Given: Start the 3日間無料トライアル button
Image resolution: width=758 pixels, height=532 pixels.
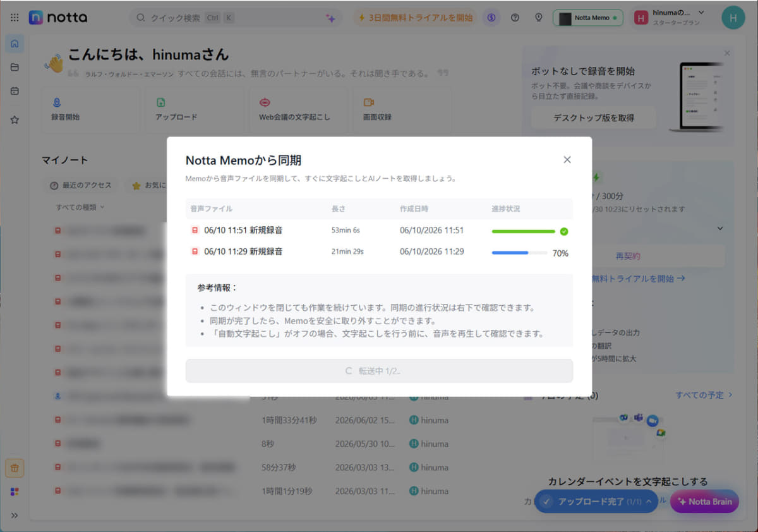Looking at the screenshot, I should point(415,18).
